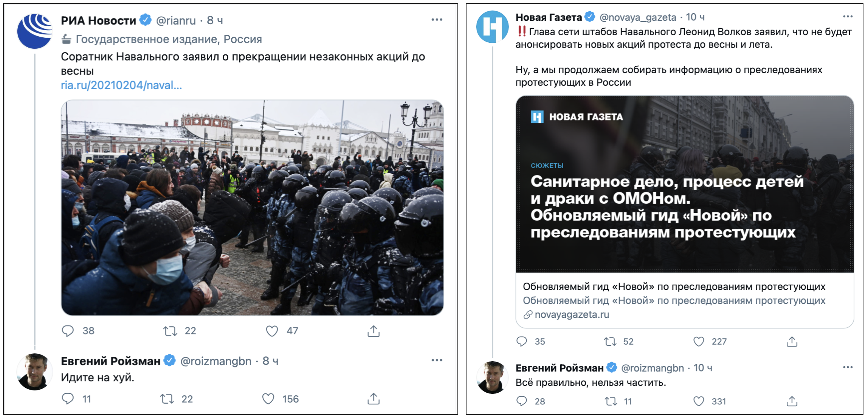Open the @rianru profile handle
868x418 pixels.
176,20
